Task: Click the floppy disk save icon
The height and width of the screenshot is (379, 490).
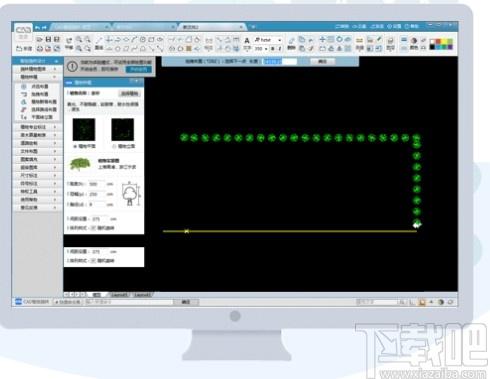Action: [x=48, y=39]
